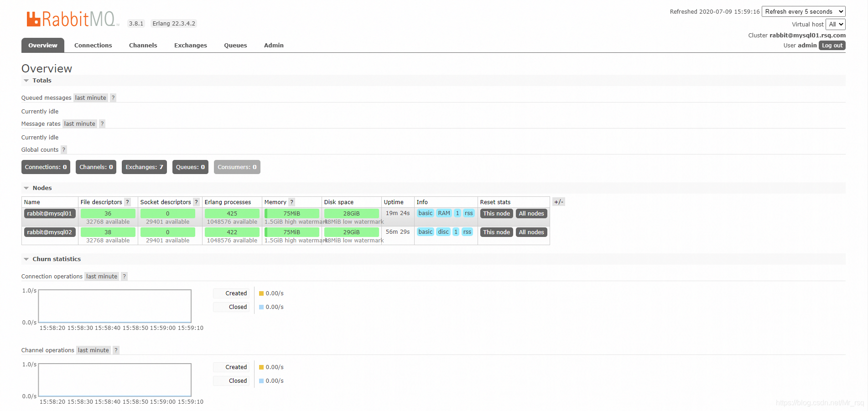Click Consumers: 0 count button
The width and height of the screenshot is (868, 411).
point(237,167)
